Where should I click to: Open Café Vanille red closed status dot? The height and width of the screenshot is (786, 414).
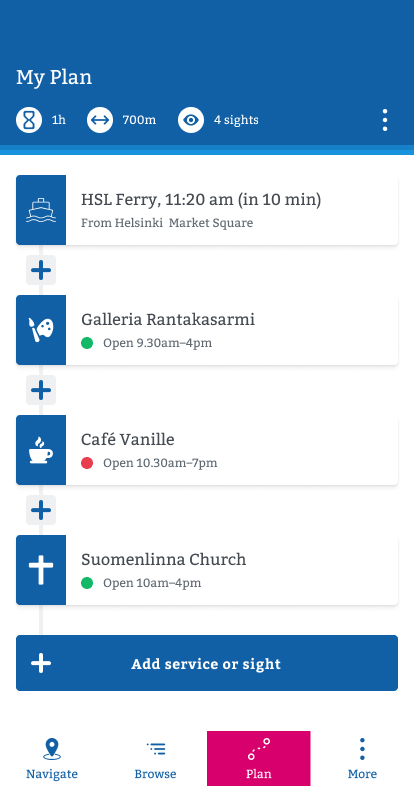87,464
